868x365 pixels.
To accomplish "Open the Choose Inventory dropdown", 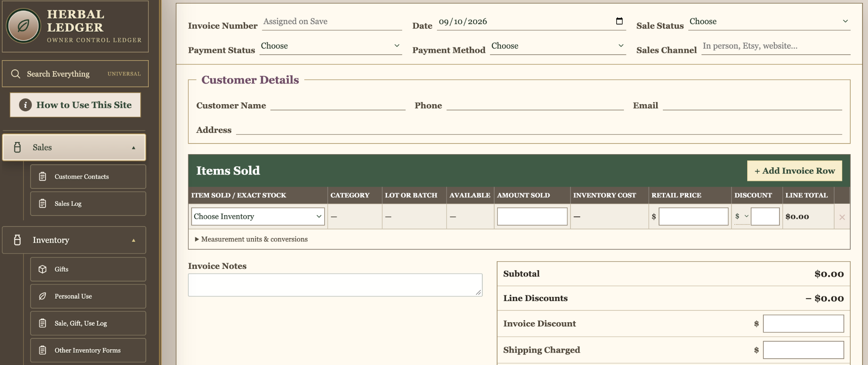I will pos(258,216).
